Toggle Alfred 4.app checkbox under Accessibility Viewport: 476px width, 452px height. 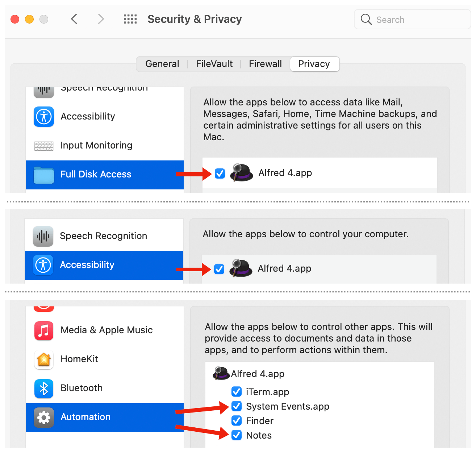click(x=219, y=269)
